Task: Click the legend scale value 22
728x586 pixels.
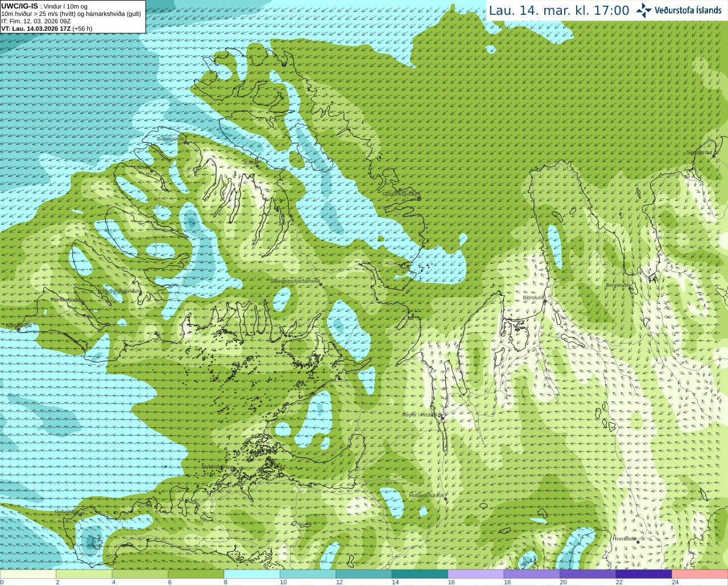Action: (x=619, y=582)
